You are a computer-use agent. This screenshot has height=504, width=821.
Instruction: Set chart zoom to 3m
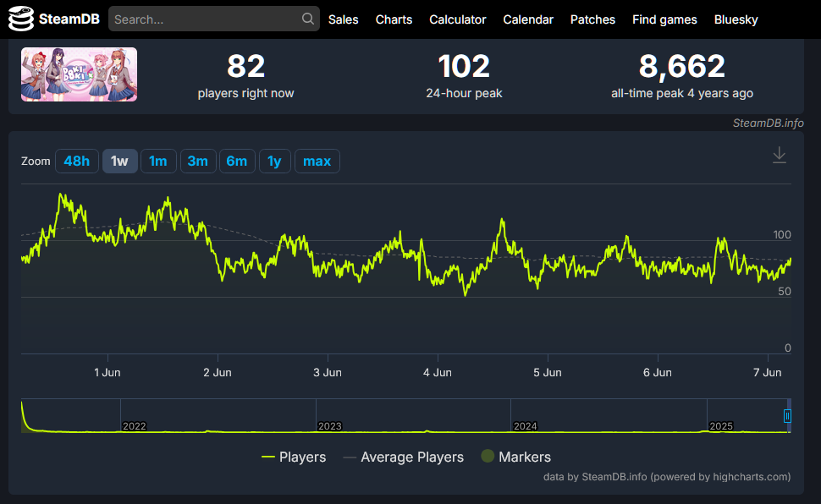click(x=198, y=162)
